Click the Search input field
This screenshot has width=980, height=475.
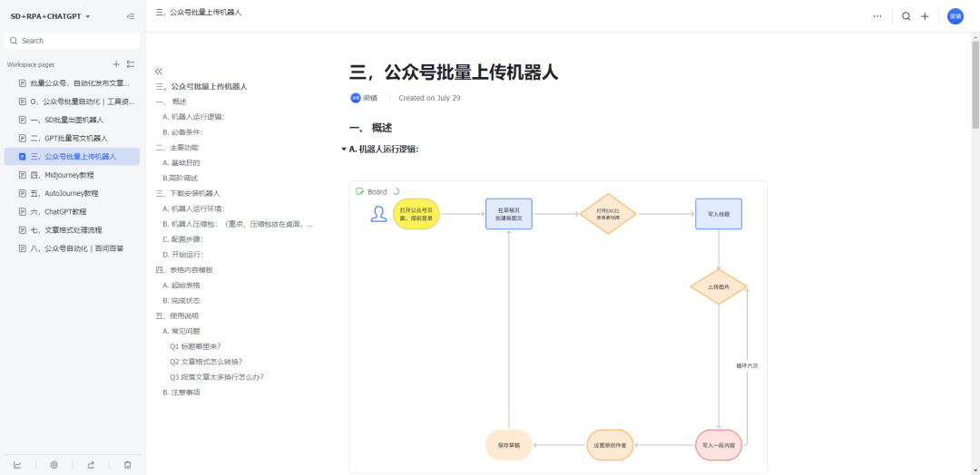coord(72,41)
